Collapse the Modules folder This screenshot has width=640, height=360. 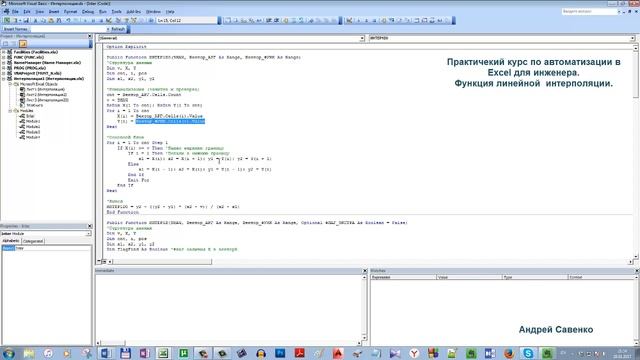click(x=10, y=111)
